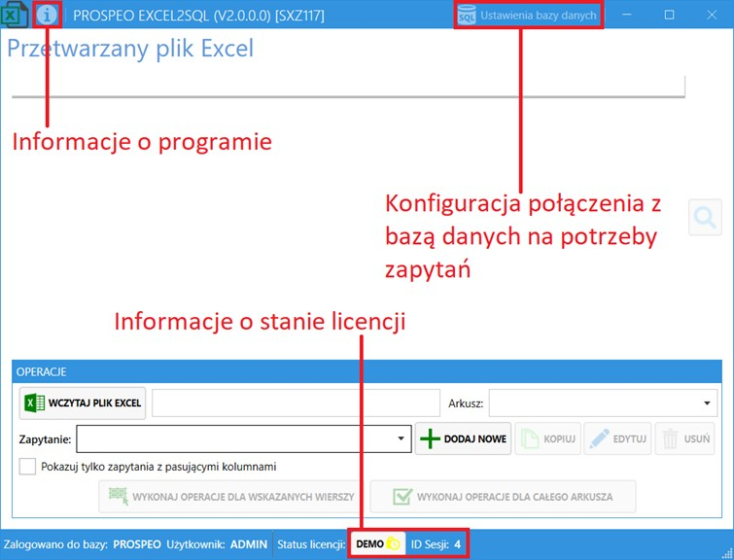Click the DEMO license status indicator

(377, 544)
